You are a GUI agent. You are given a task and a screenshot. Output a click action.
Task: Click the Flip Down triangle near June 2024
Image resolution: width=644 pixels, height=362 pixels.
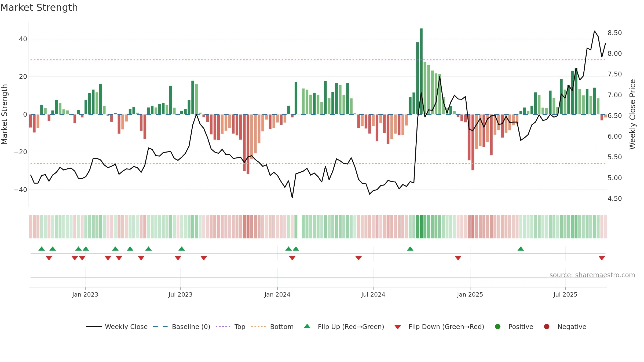click(358, 258)
